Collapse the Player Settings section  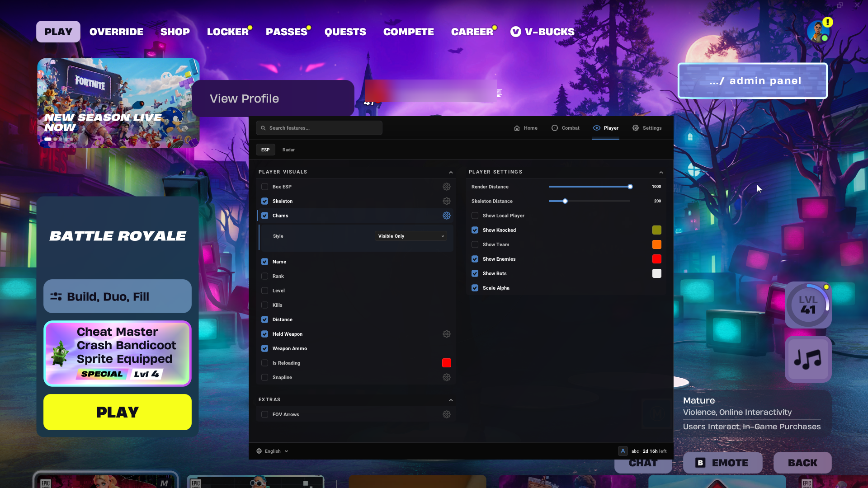pos(661,172)
